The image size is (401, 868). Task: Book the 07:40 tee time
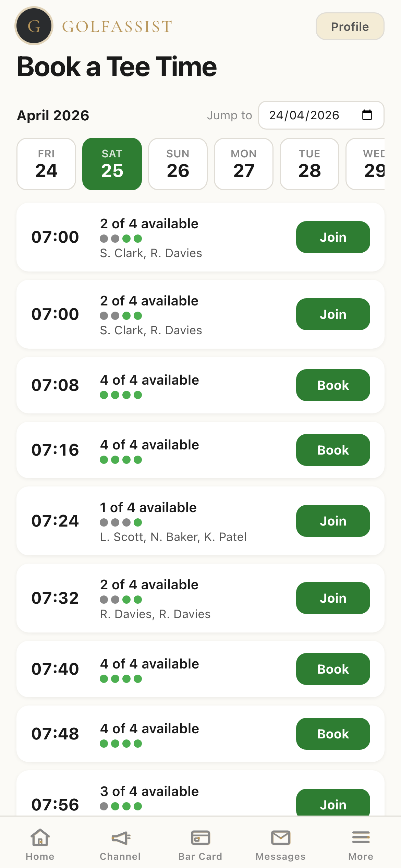pos(333,669)
